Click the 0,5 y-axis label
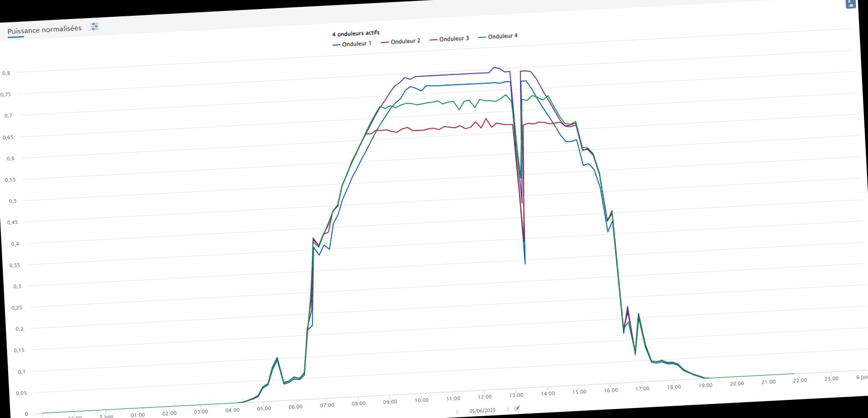Viewport: 868px width, 418px height. [x=13, y=201]
